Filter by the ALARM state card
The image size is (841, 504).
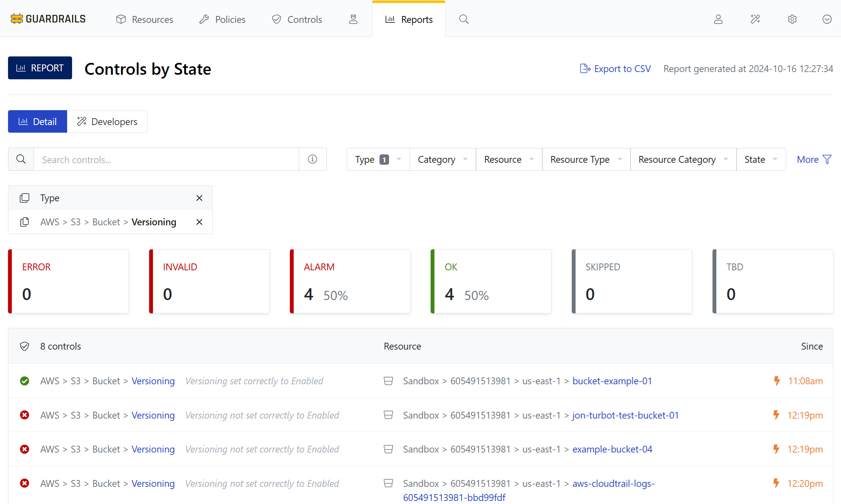pos(350,281)
